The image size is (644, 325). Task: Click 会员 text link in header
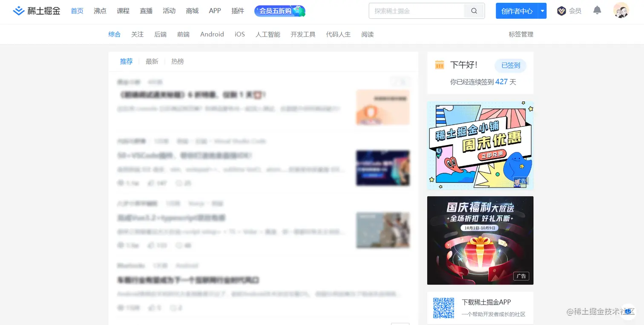575,11
